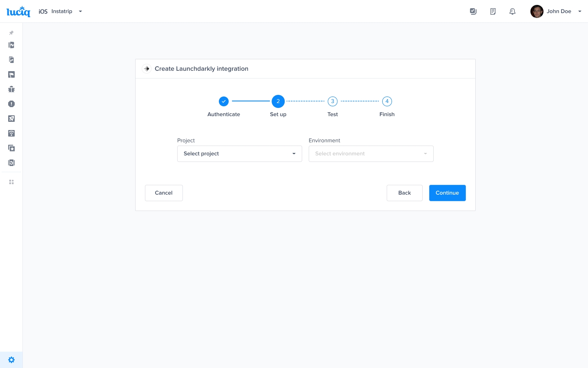Open the bug reports sidebar icon
Image resolution: width=588 pixels, height=368 pixels.
(x=11, y=89)
